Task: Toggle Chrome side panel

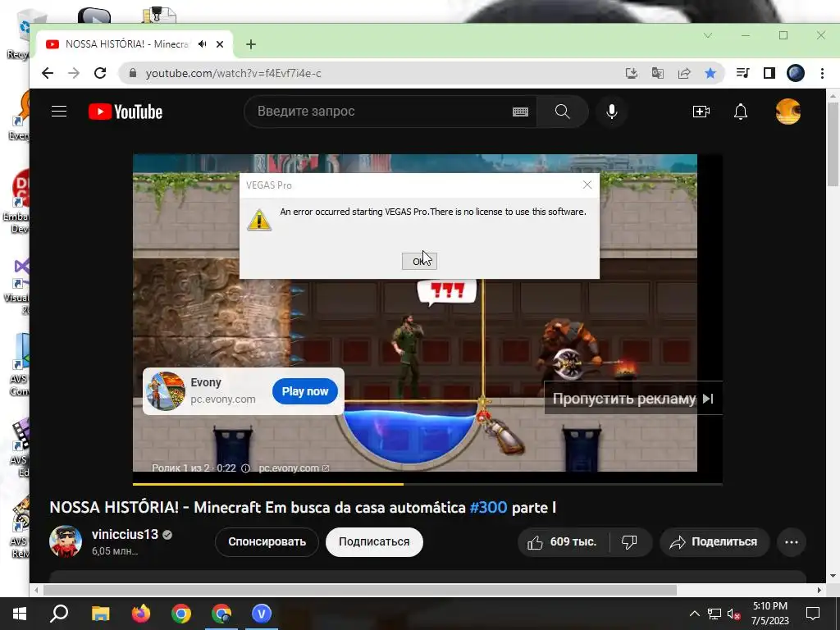Action: click(769, 73)
